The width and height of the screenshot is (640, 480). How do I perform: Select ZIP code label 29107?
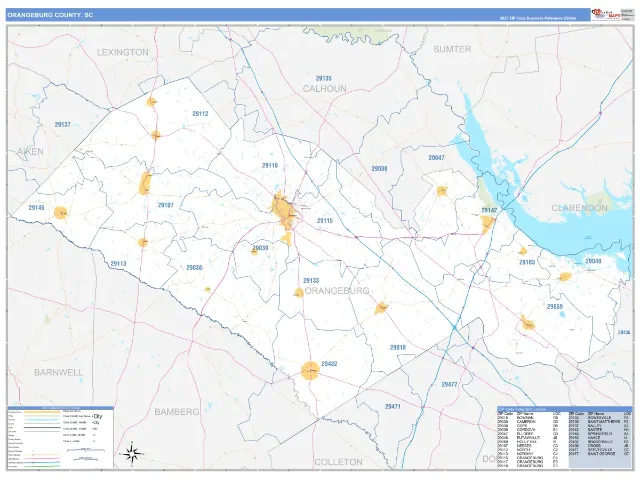(x=166, y=205)
